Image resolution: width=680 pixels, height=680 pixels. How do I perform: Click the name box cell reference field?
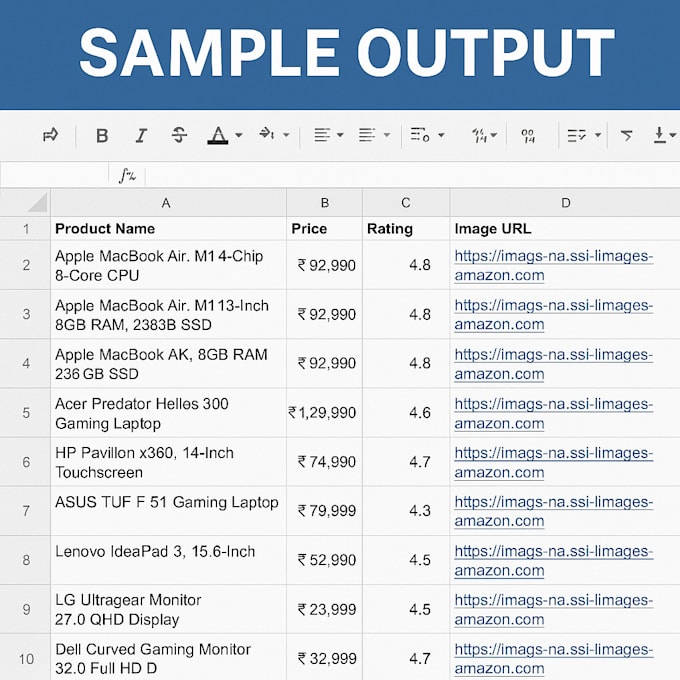[x=54, y=176]
